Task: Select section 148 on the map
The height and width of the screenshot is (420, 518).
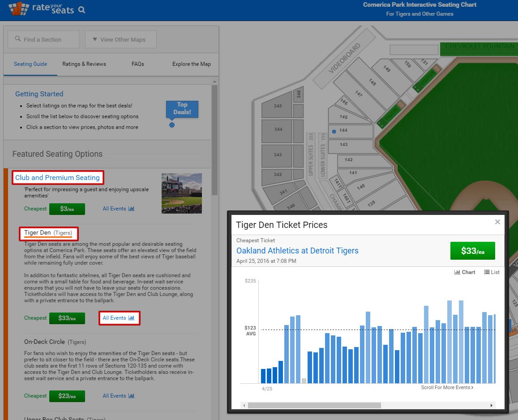Action: pos(373,83)
